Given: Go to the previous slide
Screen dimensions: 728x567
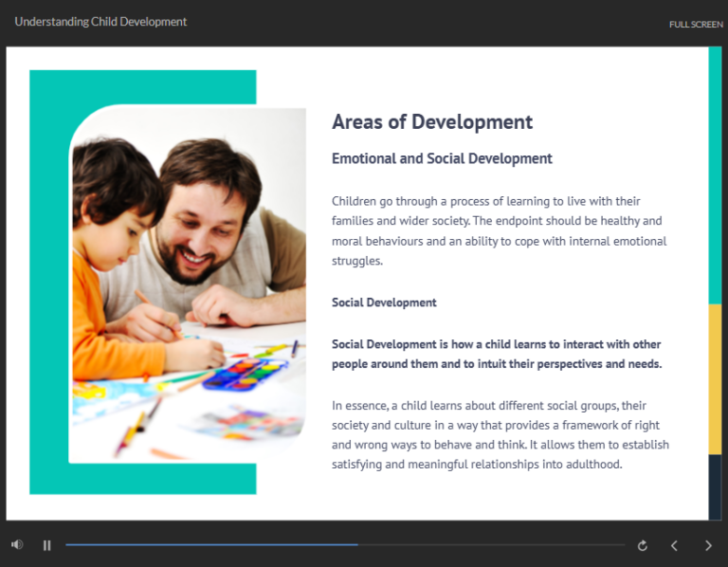Looking at the screenshot, I should click(674, 545).
